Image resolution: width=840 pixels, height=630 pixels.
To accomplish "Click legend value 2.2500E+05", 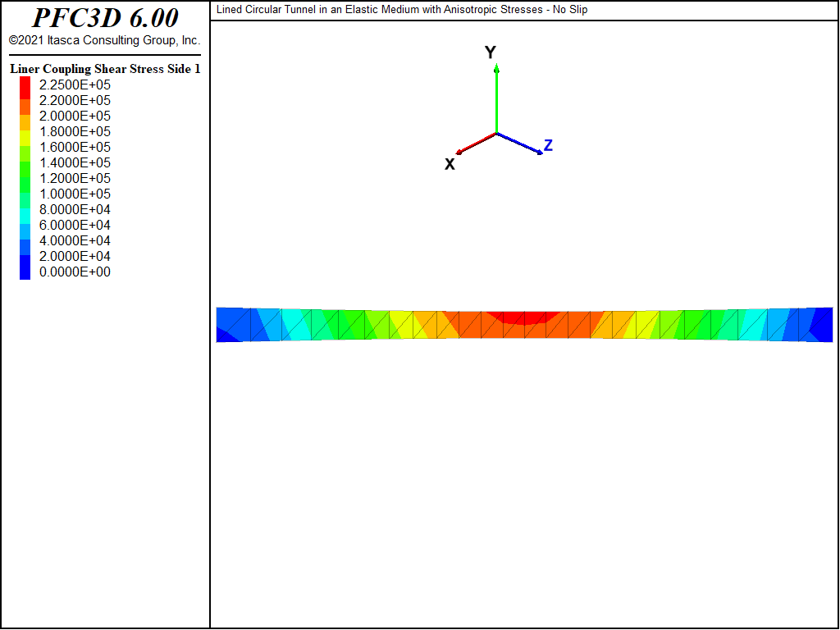I will click(75, 84).
